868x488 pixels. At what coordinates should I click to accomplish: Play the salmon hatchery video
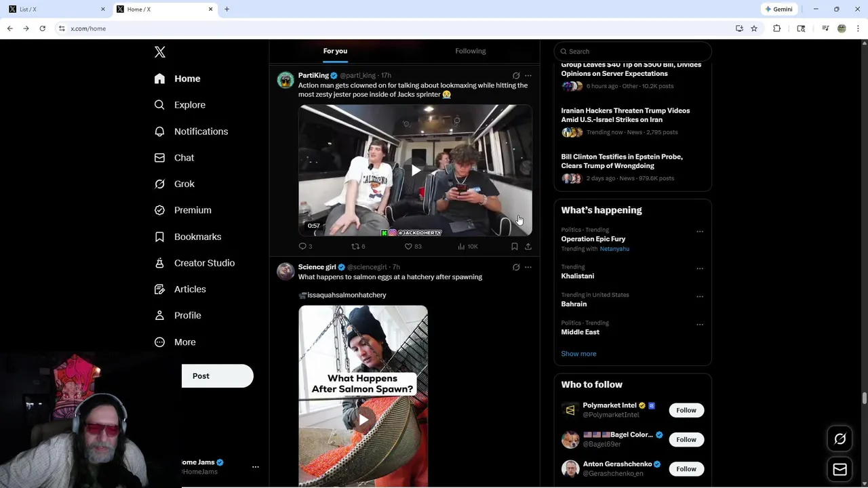[x=363, y=420]
